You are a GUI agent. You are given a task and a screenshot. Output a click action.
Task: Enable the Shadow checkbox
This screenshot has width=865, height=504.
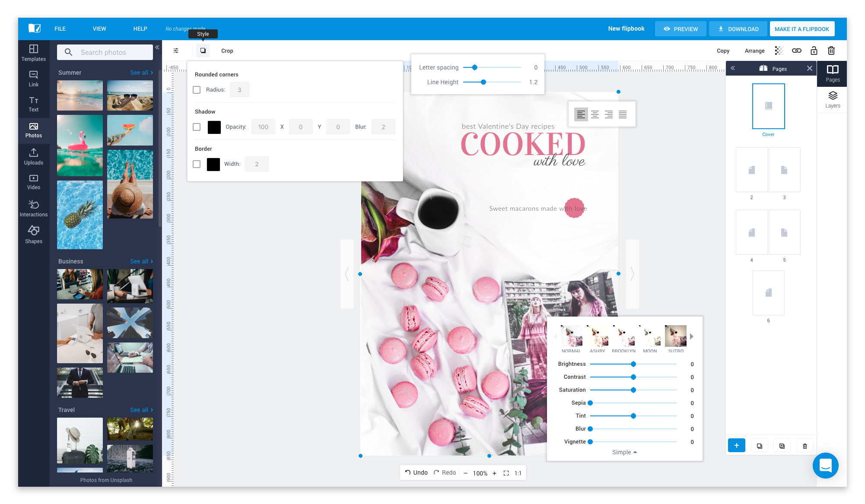pos(197,127)
